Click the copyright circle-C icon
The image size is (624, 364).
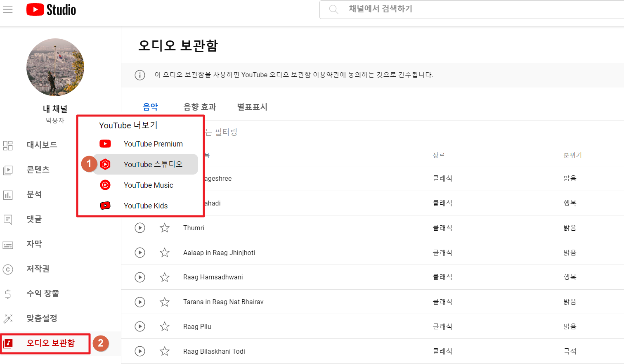coord(8,269)
